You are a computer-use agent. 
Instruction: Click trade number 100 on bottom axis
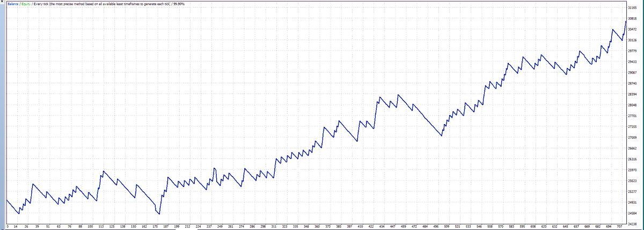[90, 227]
